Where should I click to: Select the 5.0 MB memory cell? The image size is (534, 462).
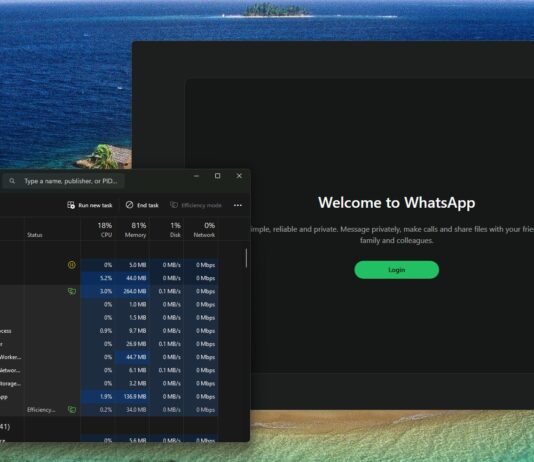133,265
